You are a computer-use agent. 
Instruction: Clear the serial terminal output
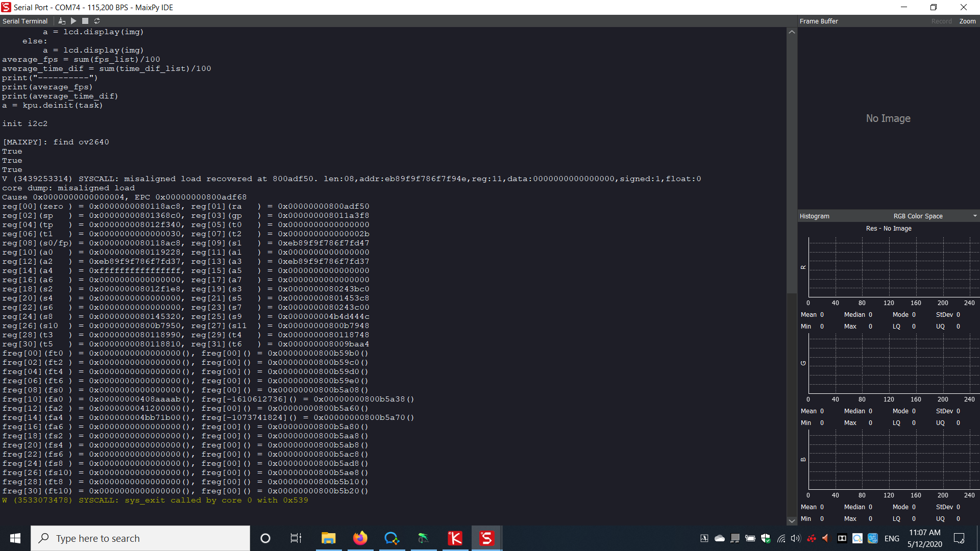click(x=61, y=21)
